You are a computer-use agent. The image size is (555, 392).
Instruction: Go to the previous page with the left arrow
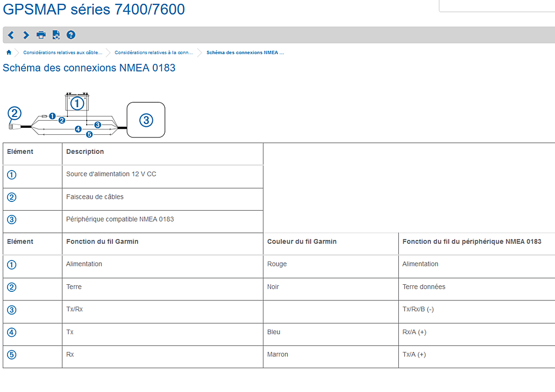pos(11,35)
